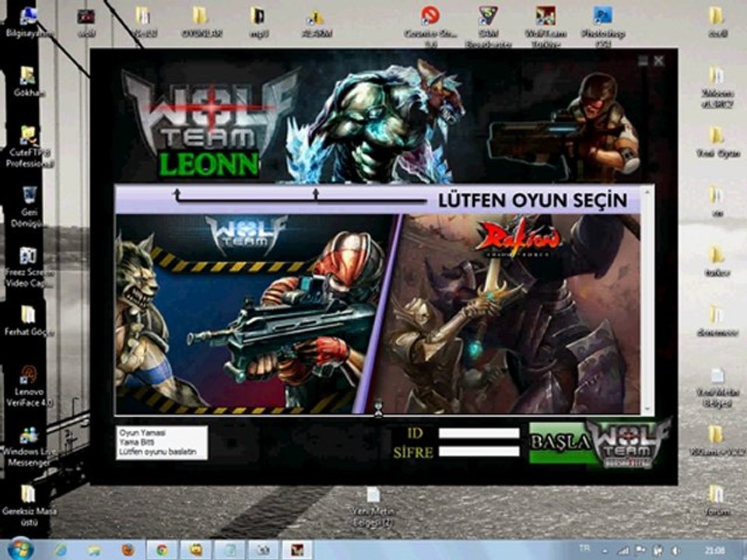Open the Windows Live Messenger shortcut
Image resolution: width=747 pixels, height=560 pixels.
pyautogui.click(x=30, y=446)
